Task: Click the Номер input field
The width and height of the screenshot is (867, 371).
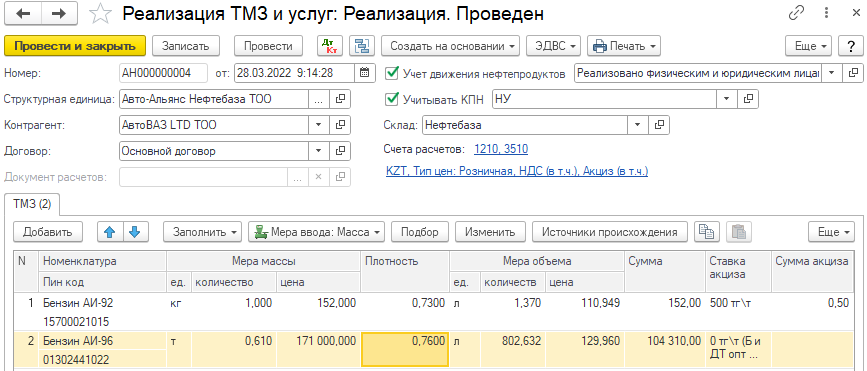Action: (x=163, y=72)
